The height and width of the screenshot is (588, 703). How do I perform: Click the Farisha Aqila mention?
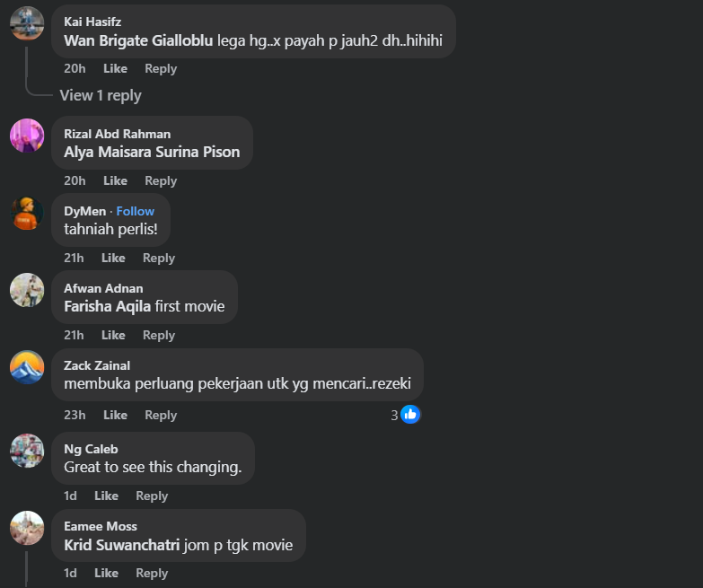[108, 306]
